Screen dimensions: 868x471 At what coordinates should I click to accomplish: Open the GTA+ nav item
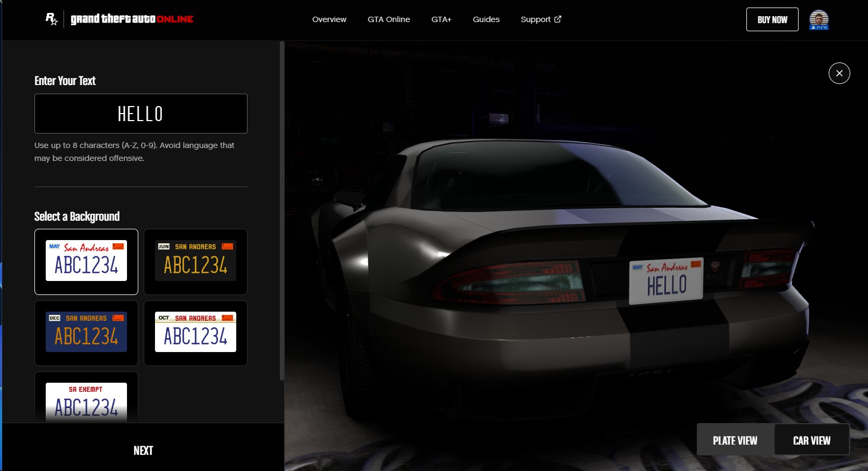(441, 19)
